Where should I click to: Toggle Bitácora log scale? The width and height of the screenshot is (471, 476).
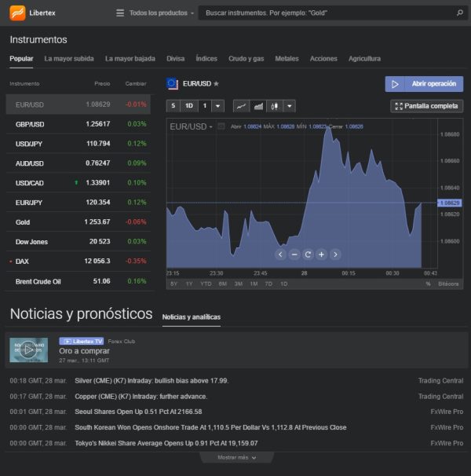click(x=448, y=284)
